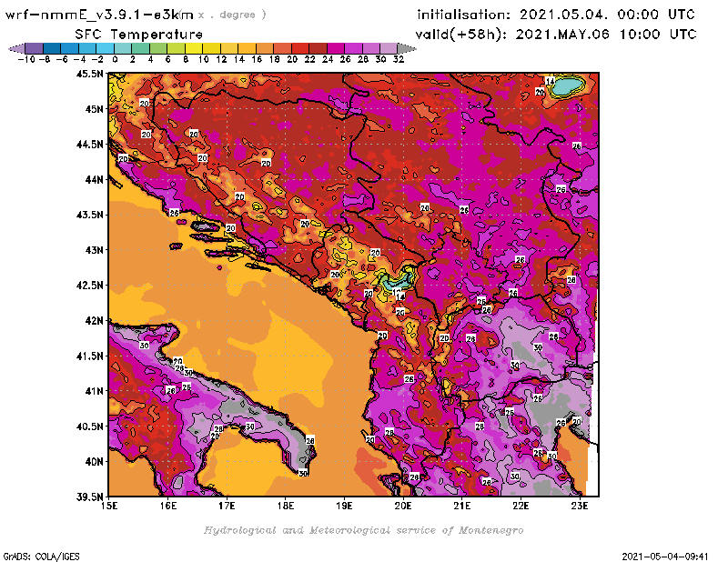Click the '43.5N' latitude label
728x562 pixels.
[90, 215]
